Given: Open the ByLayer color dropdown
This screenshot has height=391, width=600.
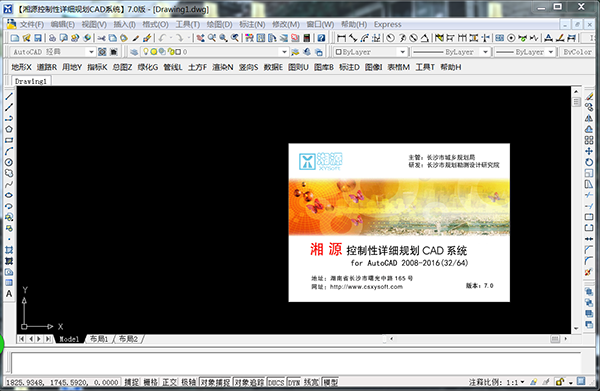Looking at the screenshot, I should [403, 52].
